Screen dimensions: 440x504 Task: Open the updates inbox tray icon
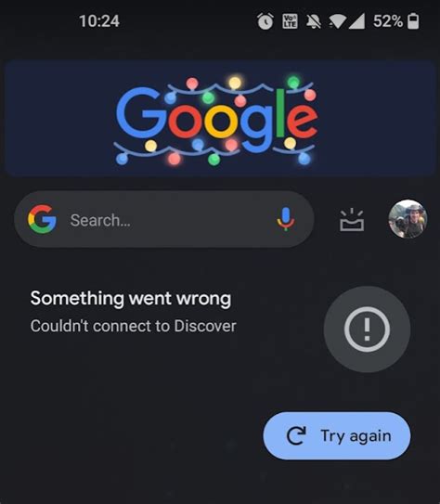click(352, 220)
